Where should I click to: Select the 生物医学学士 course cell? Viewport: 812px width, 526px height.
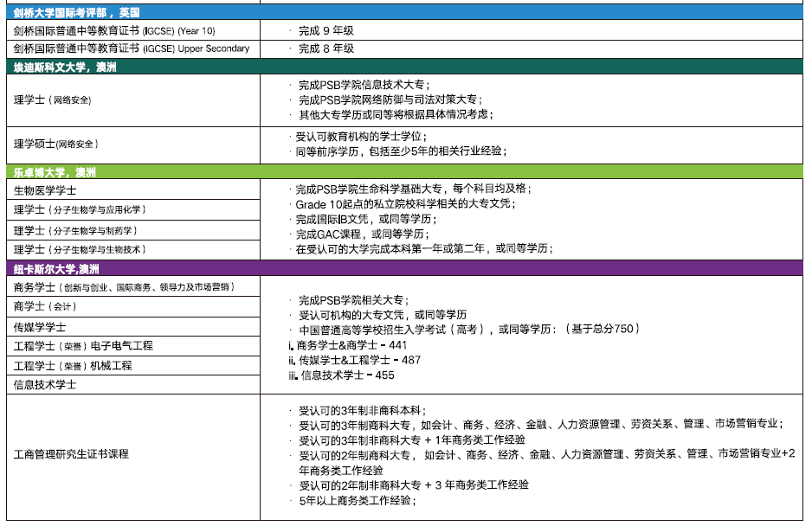133,190
